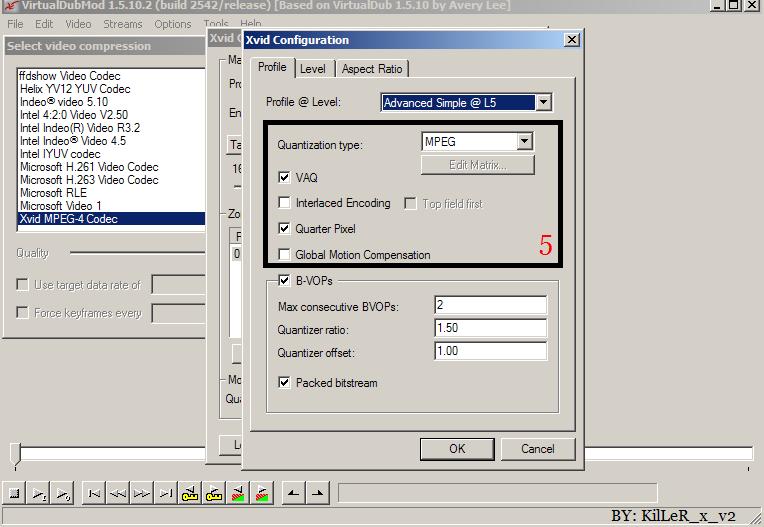Screen dimensions: 764x527
Task: Select Indeo video 5.10 codec
Action: pos(111,102)
